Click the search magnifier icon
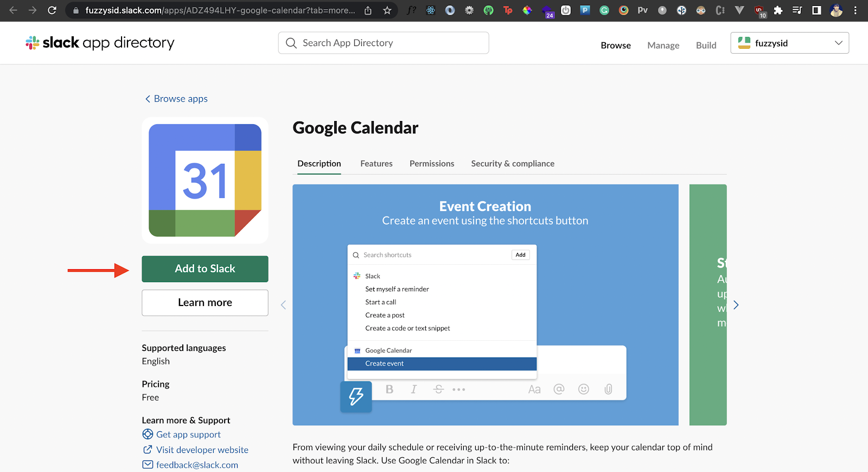Screen dimensions: 868x472 [x=291, y=43]
